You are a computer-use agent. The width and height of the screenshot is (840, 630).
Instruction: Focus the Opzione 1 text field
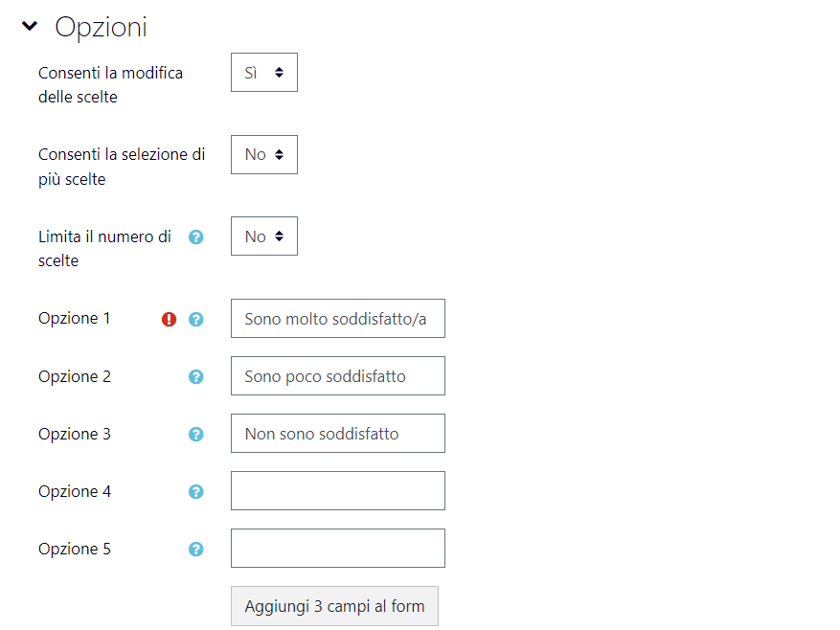coord(338,318)
